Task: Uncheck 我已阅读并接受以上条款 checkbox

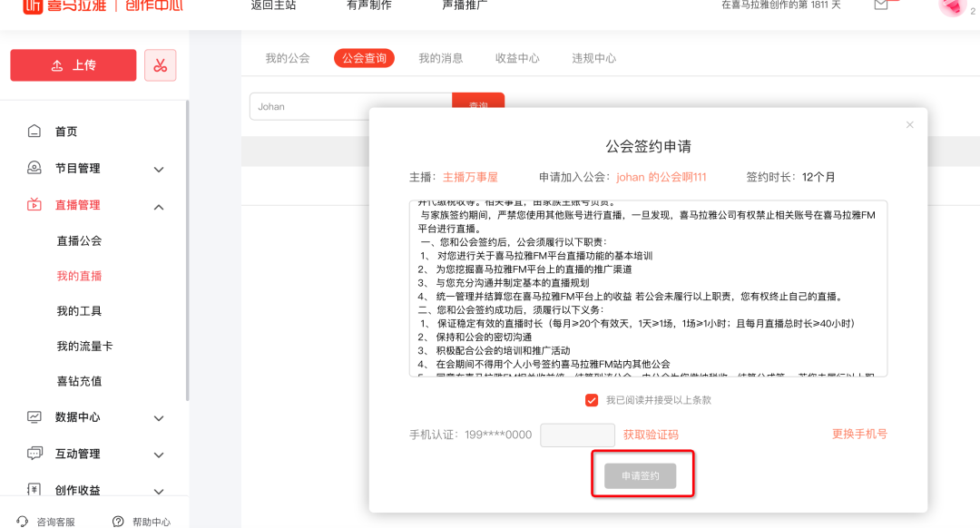Action: [592, 400]
